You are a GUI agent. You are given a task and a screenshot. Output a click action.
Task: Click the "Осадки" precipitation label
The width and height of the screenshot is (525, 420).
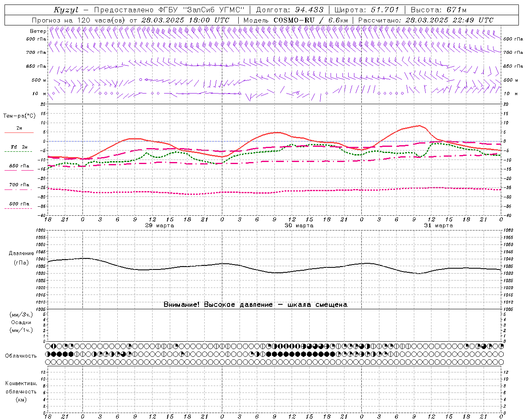click(x=21, y=322)
